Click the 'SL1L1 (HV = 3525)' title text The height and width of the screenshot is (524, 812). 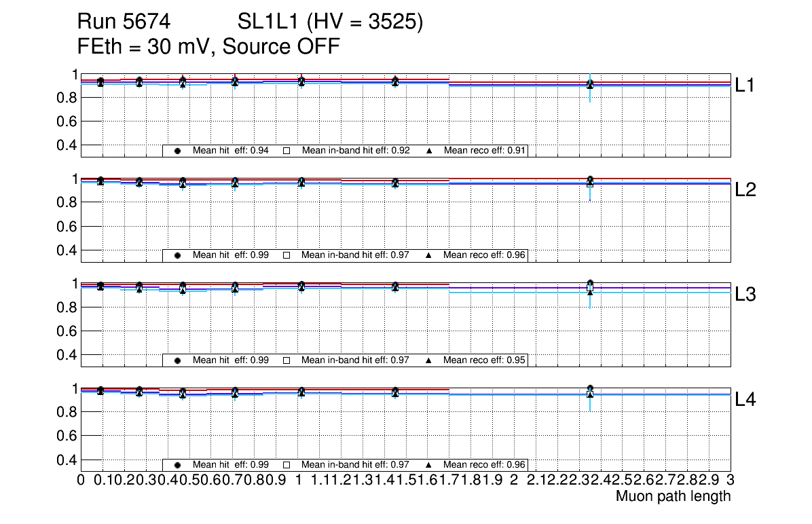(331, 22)
